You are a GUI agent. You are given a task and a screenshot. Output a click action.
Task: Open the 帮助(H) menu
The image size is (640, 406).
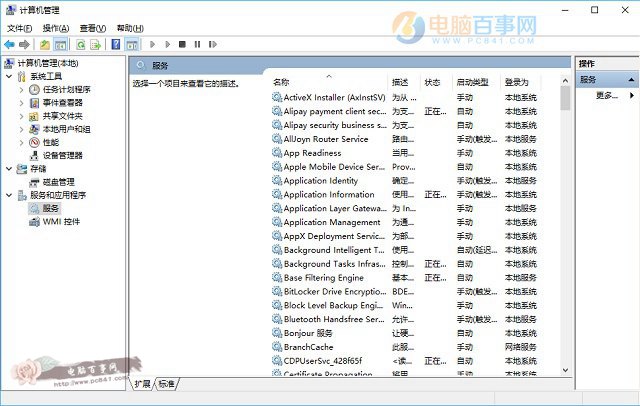click(130, 28)
